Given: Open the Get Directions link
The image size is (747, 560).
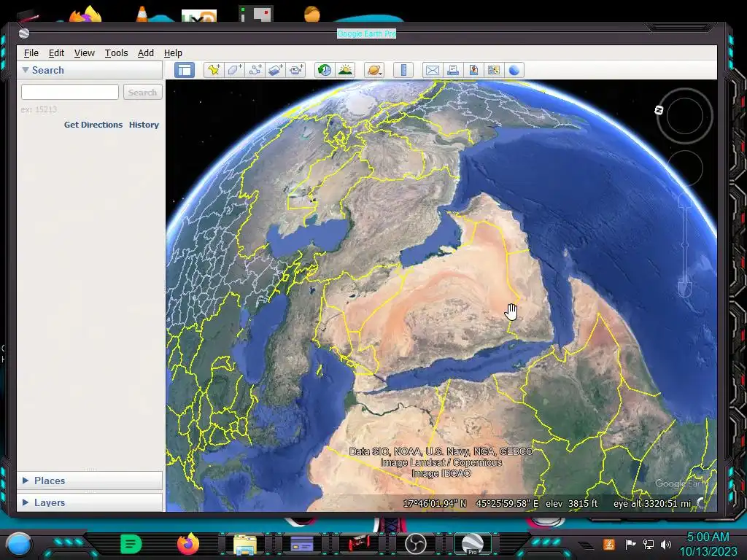Looking at the screenshot, I should coord(93,125).
